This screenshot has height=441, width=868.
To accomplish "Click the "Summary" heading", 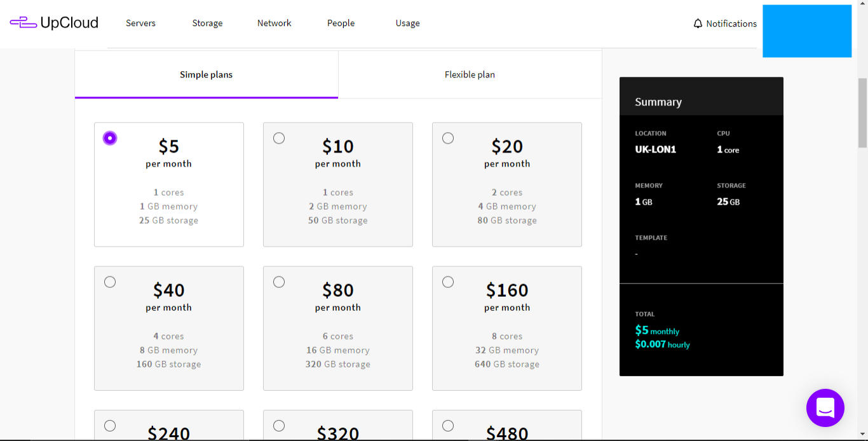I will pyautogui.click(x=658, y=102).
